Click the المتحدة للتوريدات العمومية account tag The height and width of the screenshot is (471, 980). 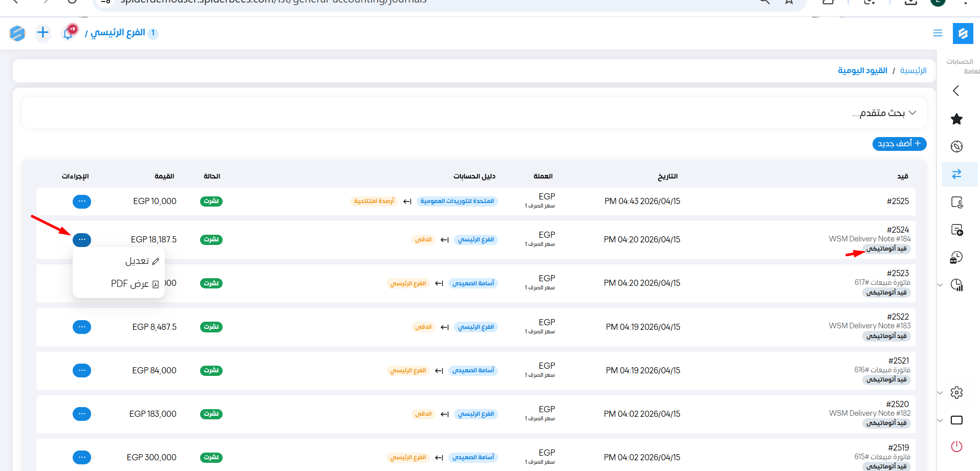457,201
